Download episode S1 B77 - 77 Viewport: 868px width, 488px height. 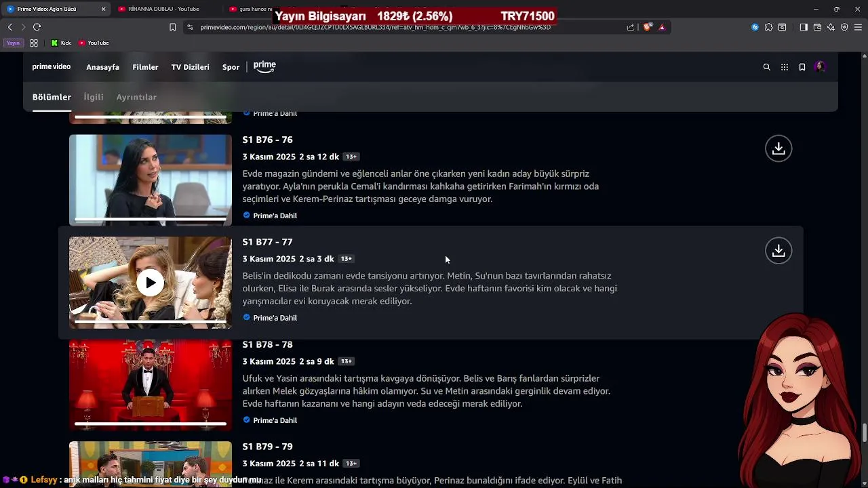point(778,251)
